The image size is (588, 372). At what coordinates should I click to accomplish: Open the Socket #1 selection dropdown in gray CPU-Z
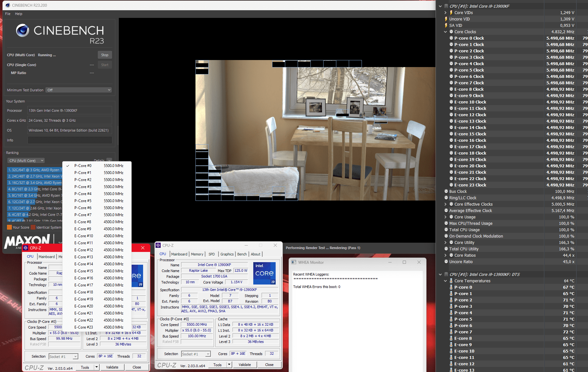point(196,354)
